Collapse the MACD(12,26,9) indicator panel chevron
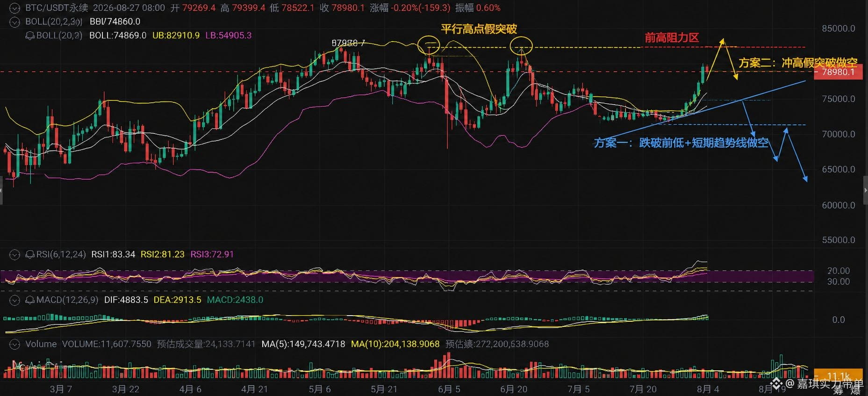 (x=14, y=300)
